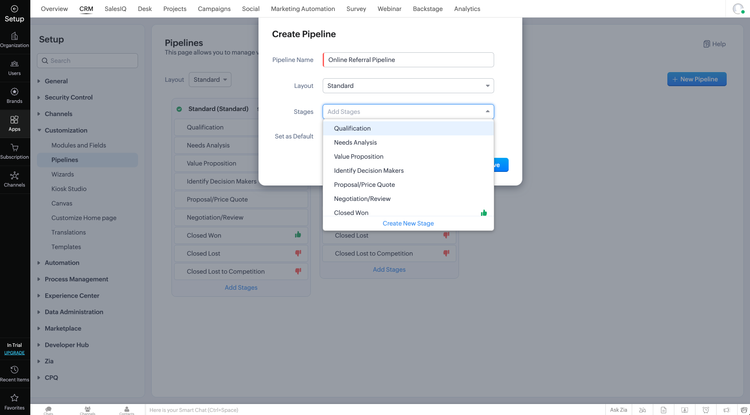
Task: Click the user profile avatar
Action: pos(738,9)
